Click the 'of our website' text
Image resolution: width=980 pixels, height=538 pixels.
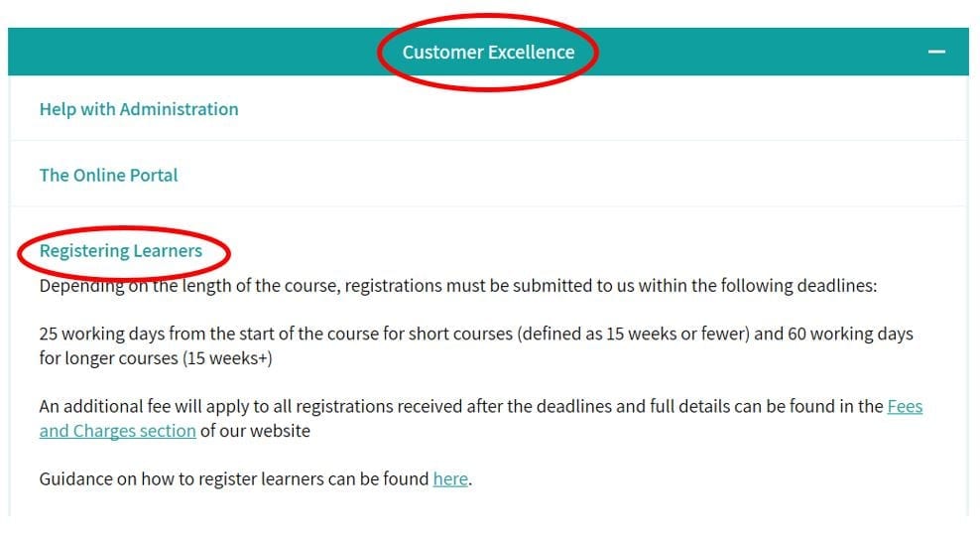(255, 431)
